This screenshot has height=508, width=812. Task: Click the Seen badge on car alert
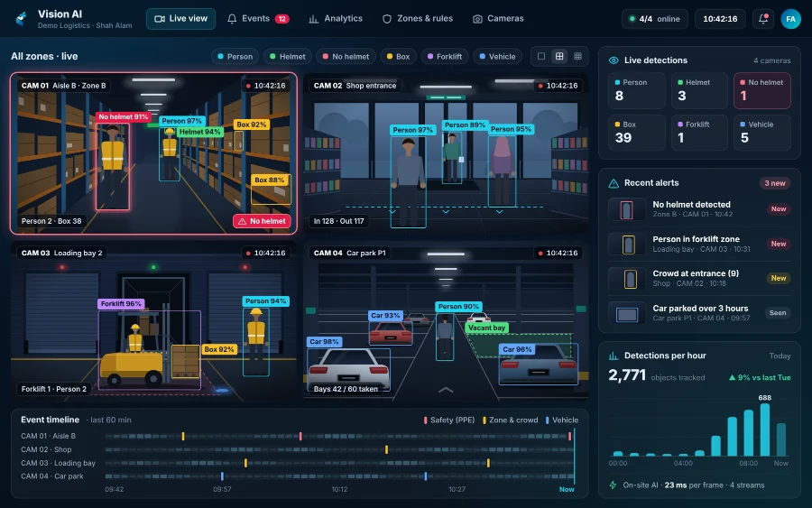tap(778, 313)
